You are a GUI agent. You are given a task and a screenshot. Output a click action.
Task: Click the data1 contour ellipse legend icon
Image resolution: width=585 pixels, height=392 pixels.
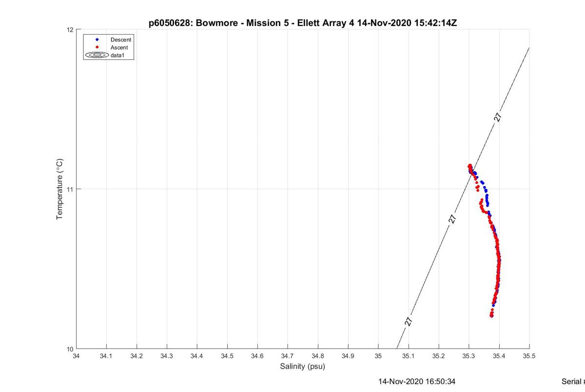(97, 55)
